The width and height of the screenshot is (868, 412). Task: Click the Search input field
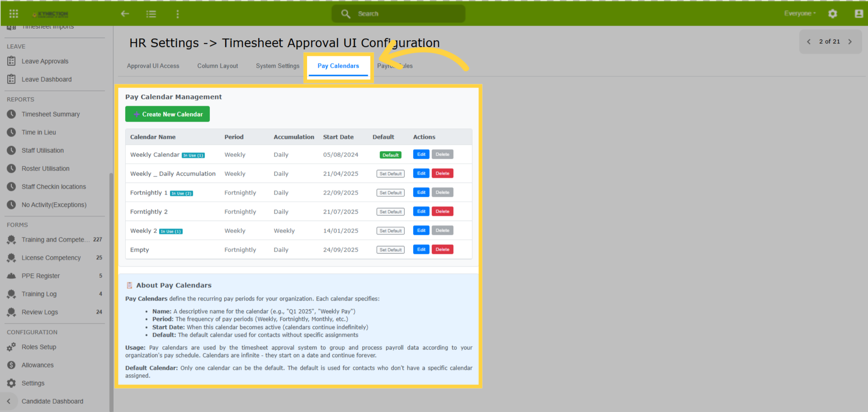pos(399,14)
